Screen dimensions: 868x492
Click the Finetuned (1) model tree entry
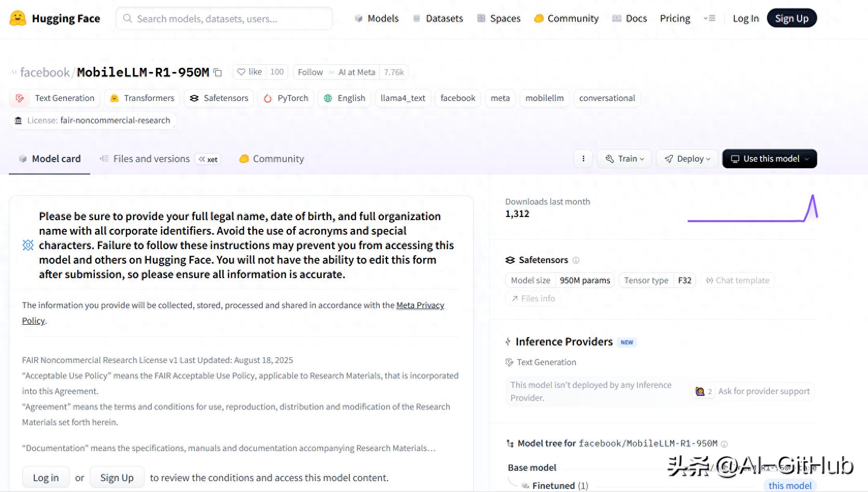[560, 486]
